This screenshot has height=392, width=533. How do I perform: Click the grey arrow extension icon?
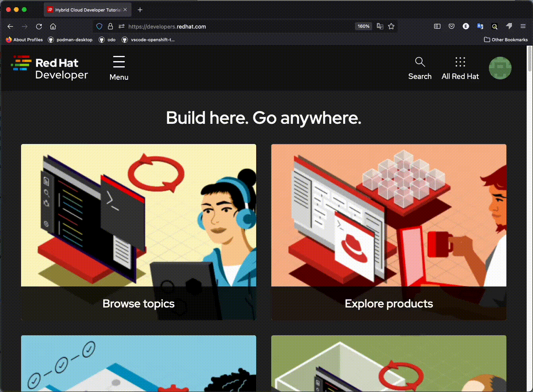(509, 26)
